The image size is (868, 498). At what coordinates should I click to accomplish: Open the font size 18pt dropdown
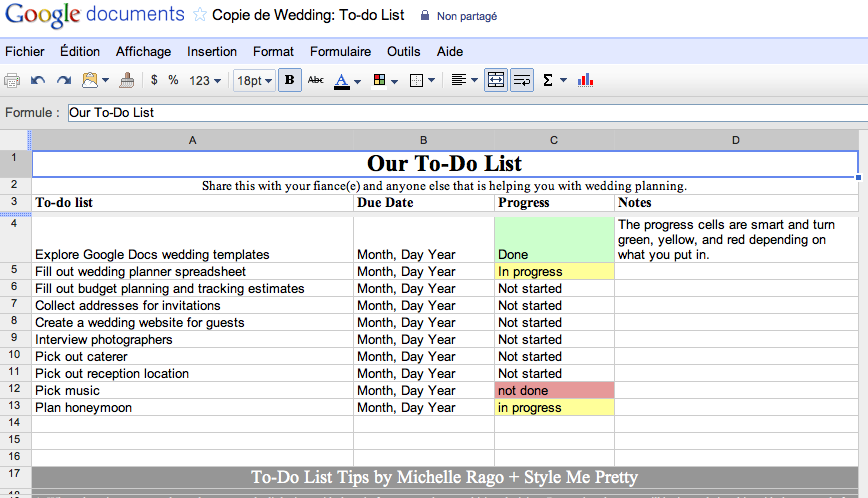pos(254,80)
